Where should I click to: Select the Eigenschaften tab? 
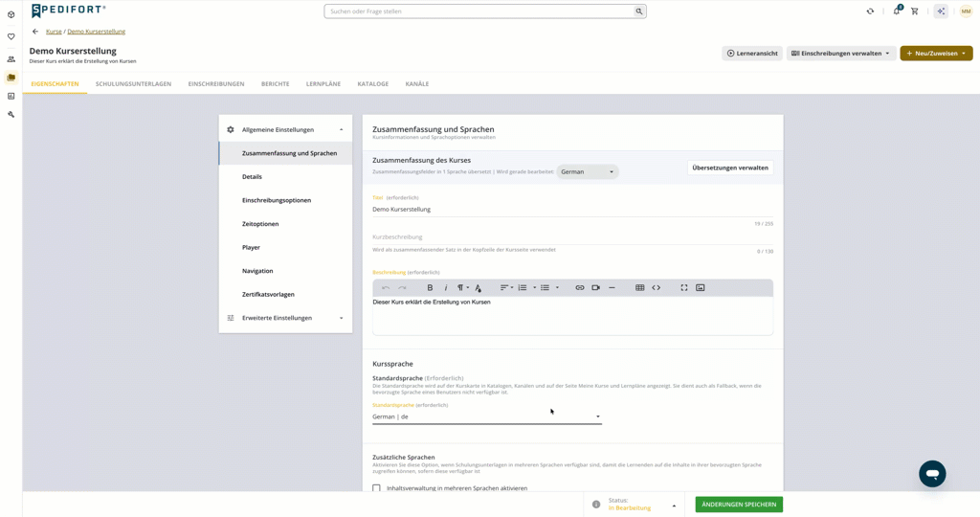tap(55, 83)
